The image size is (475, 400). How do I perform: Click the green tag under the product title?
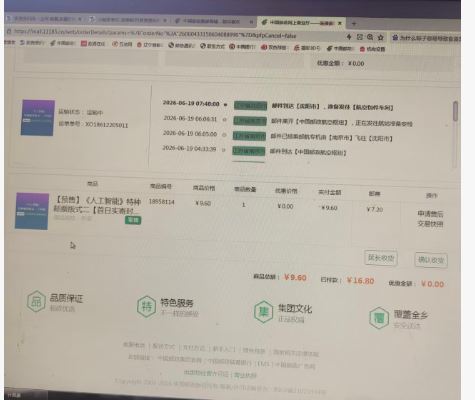coord(133,220)
